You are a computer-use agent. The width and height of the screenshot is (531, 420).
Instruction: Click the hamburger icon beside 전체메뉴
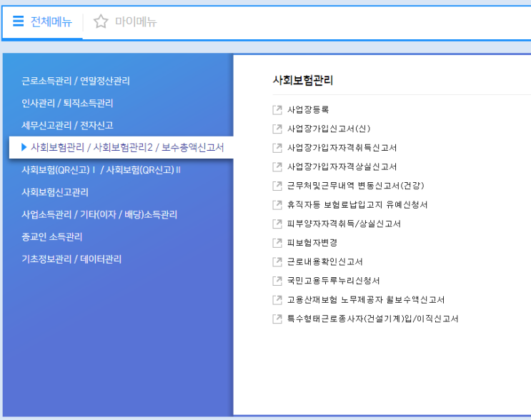click(x=19, y=21)
